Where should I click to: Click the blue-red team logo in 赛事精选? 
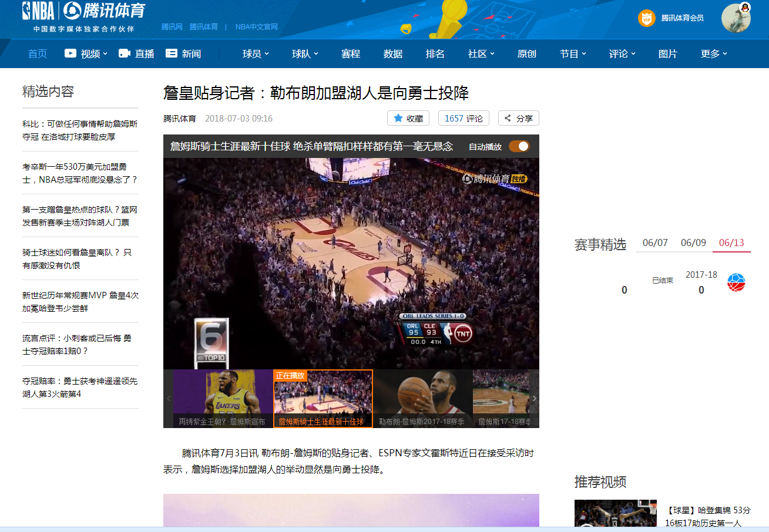click(x=736, y=282)
